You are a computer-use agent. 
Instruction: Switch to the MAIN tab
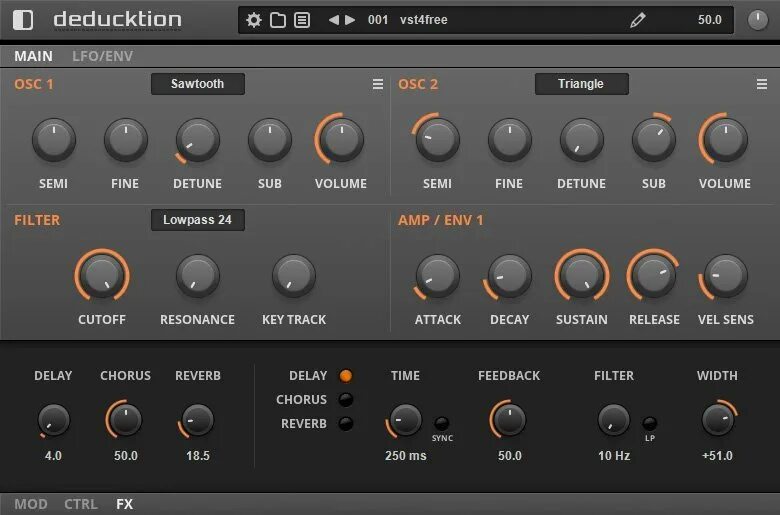(x=33, y=56)
